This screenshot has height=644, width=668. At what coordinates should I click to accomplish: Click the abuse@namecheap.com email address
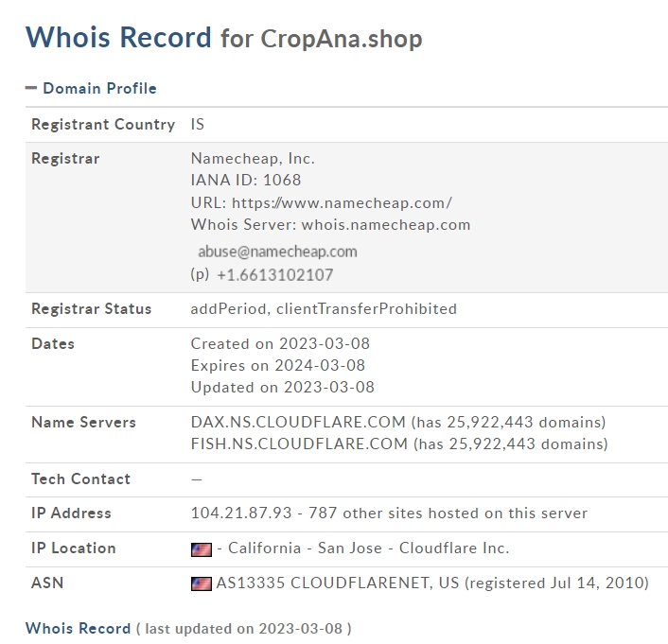coord(278,252)
